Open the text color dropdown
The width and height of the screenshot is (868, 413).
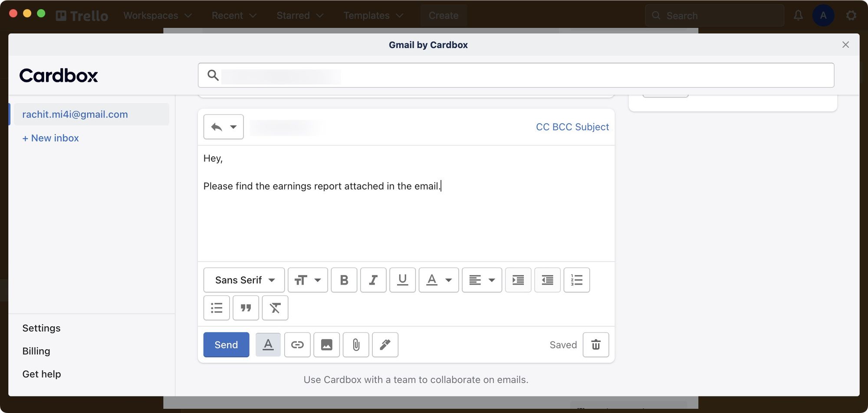[x=439, y=280]
